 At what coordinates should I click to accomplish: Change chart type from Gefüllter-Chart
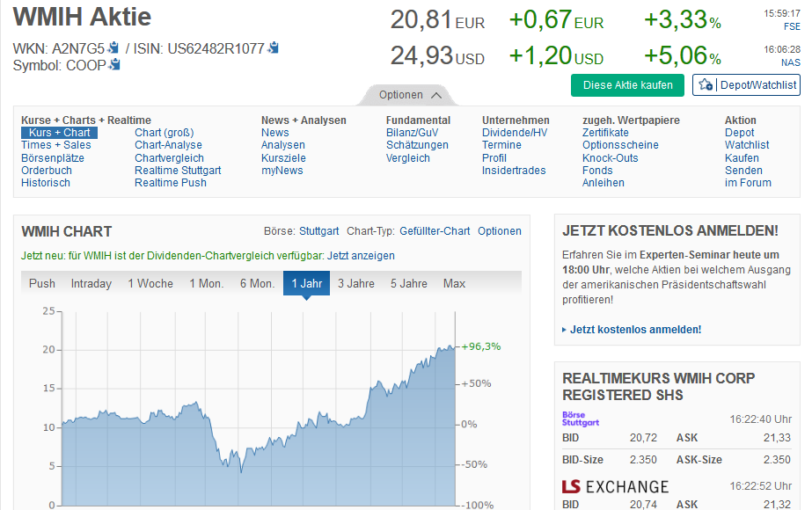[x=435, y=231]
